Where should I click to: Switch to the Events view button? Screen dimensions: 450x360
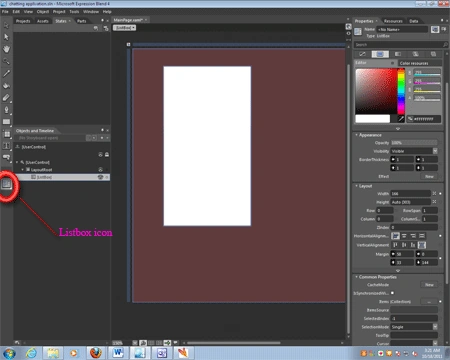point(444,29)
